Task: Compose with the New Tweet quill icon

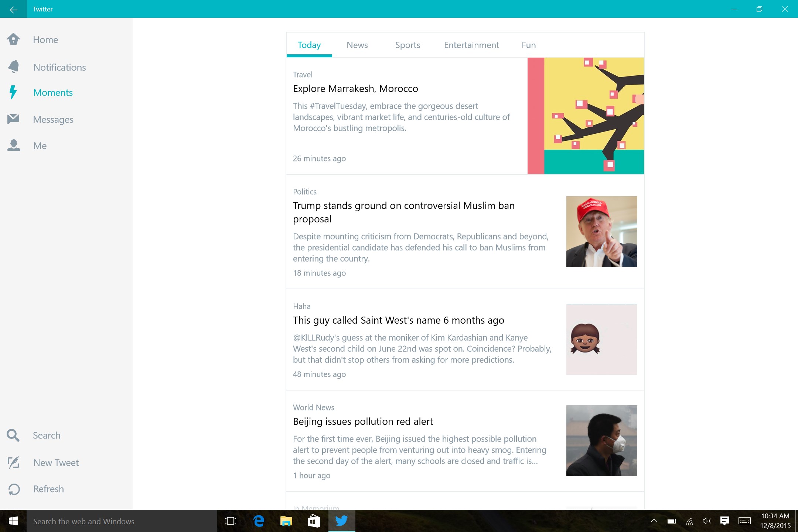Action: pyautogui.click(x=14, y=463)
